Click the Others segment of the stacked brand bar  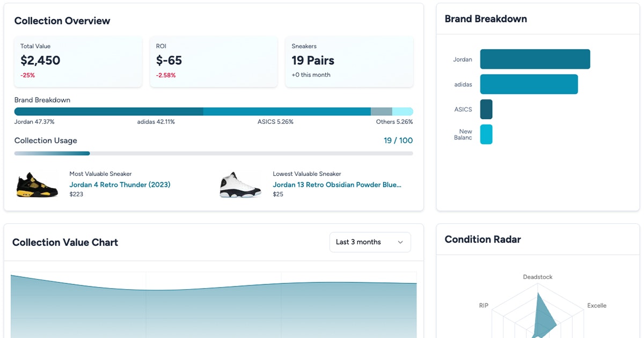click(x=402, y=112)
